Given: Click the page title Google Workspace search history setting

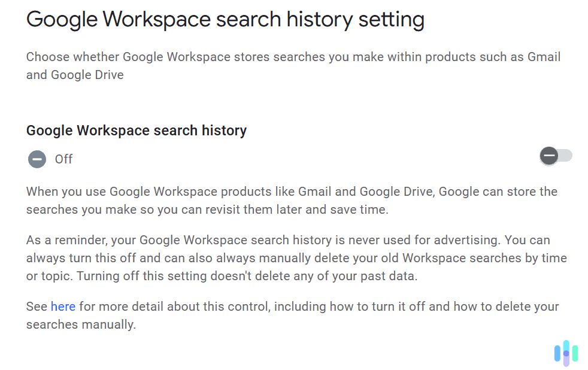Looking at the screenshot, I should 225,19.
